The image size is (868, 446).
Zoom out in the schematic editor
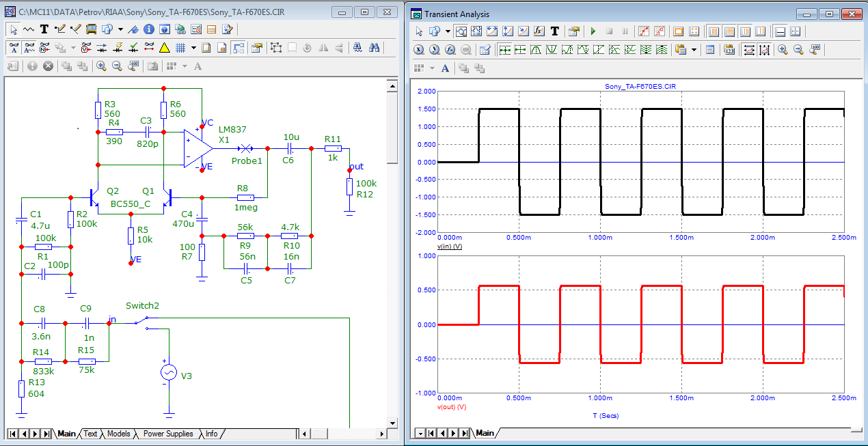click(117, 66)
